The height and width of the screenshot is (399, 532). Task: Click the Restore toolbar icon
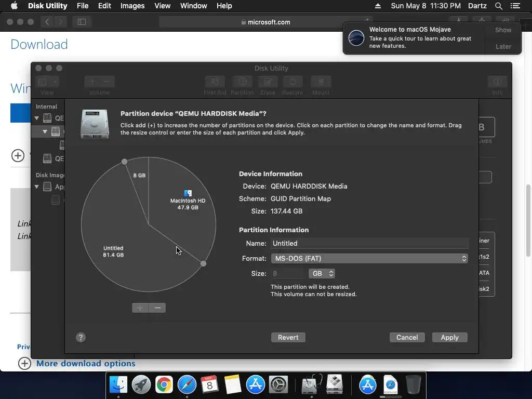pyautogui.click(x=292, y=82)
